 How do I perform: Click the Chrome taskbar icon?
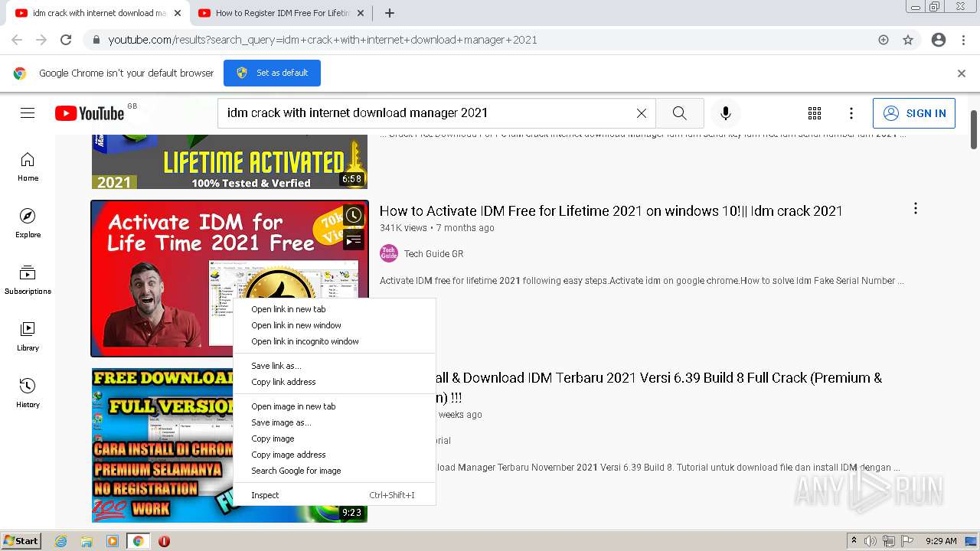point(138,541)
